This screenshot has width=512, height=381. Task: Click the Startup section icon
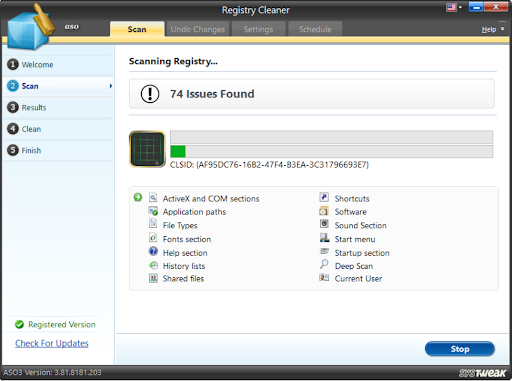pyautogui.click(x=324, y=251)
